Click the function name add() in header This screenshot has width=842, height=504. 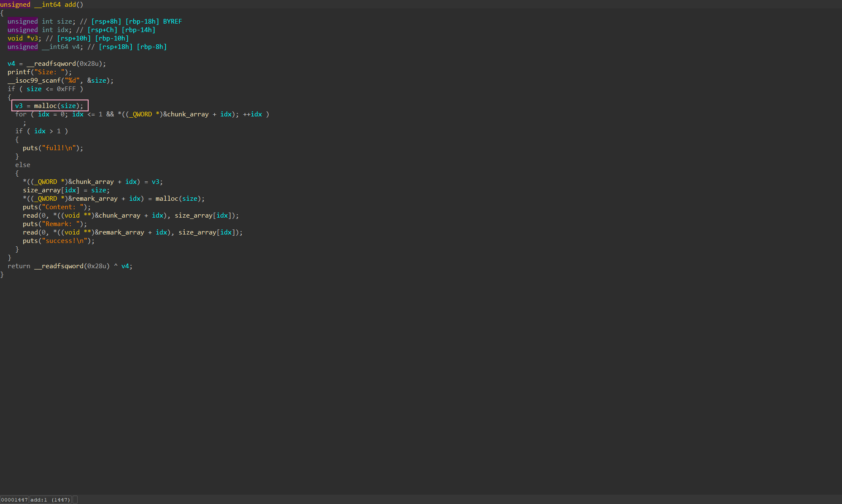[74, 5]
